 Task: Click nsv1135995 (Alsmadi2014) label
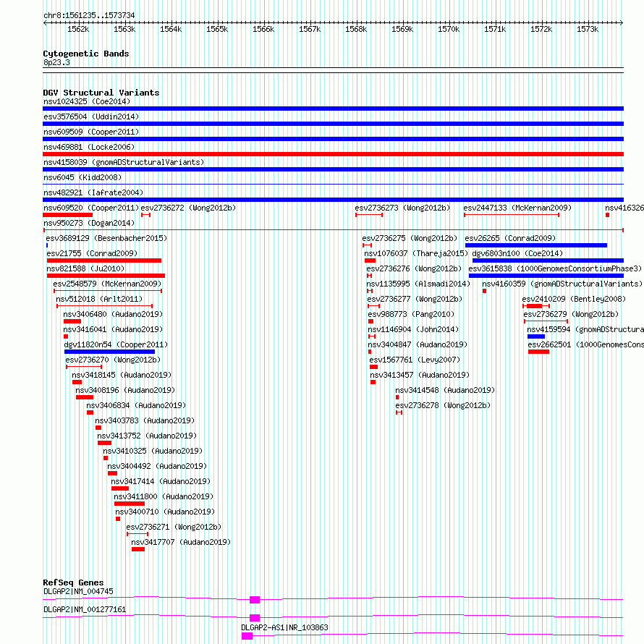coord(418,284)
